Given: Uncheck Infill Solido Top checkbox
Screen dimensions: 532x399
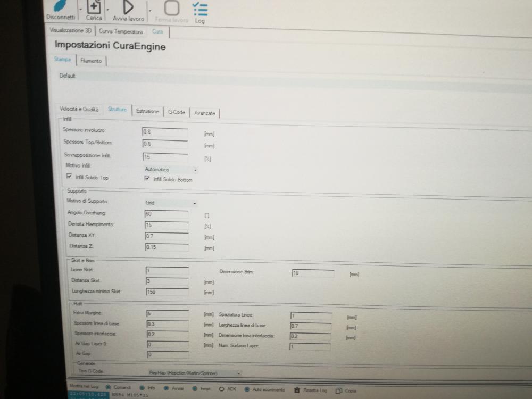Looking at the screenshot, I should (x=69, y=176).
